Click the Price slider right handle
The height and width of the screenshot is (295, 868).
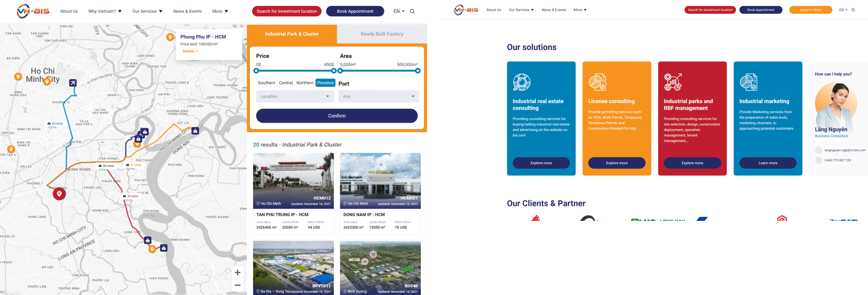pyautogui.click(x=334, y=70)
